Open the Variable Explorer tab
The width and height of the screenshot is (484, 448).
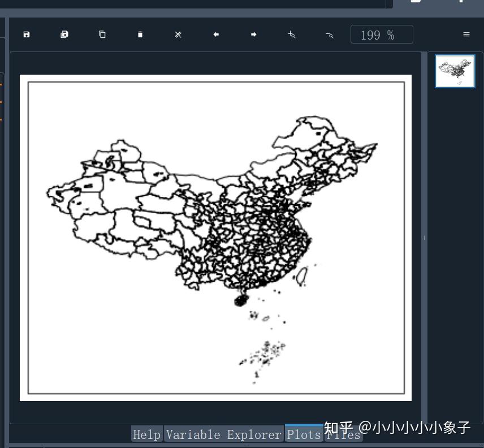click(x=224, y=434)
